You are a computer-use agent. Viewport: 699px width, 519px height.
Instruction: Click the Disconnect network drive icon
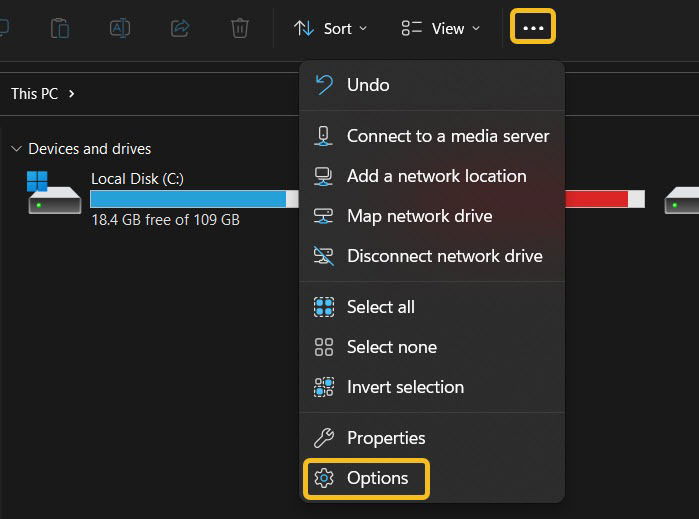(x=324, y=256)
